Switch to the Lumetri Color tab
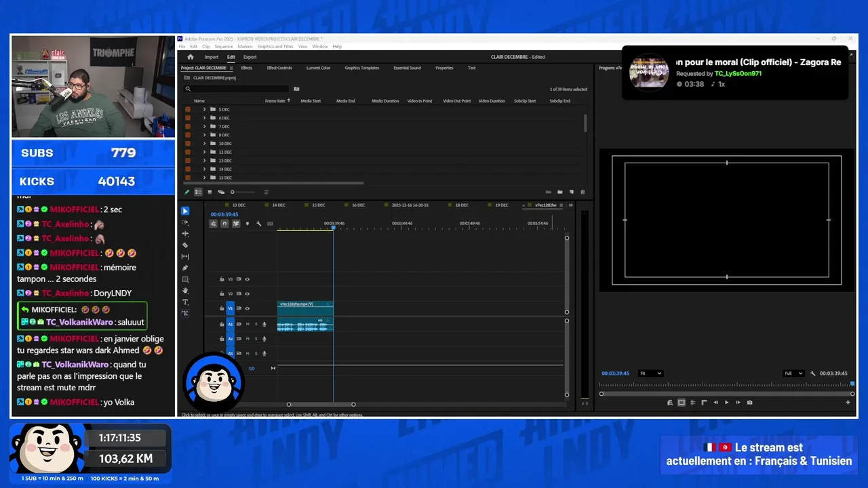Viewport: 868px width, 488px height. [x=318, y=68]
